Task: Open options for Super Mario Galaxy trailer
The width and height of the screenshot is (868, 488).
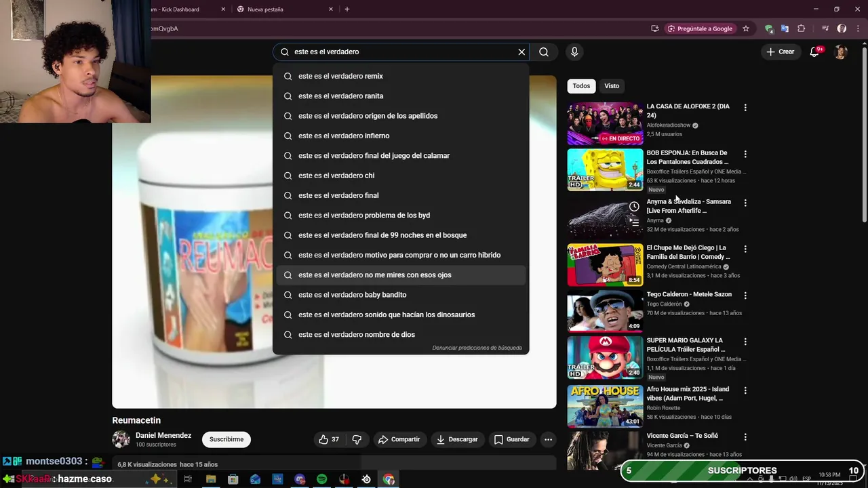Action: click(x=745, y=342)
